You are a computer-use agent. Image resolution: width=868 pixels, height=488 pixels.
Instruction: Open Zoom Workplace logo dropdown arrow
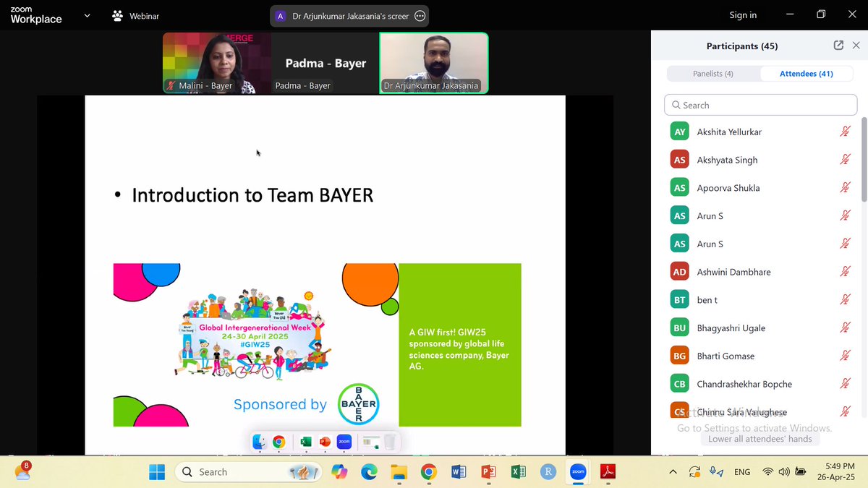[88, 15]
